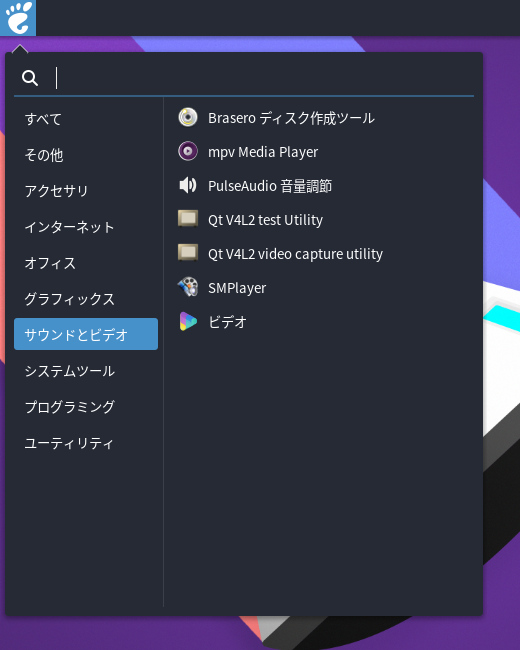The image size is (520, 650).
Task: Launch mpv Media Player via its icon
Action: tap(188, 151)
